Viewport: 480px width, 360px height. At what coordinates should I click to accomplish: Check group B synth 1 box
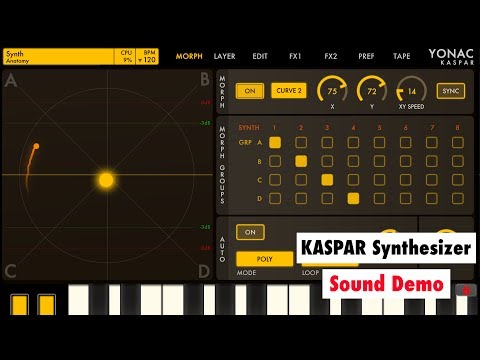tap(275, 161)
